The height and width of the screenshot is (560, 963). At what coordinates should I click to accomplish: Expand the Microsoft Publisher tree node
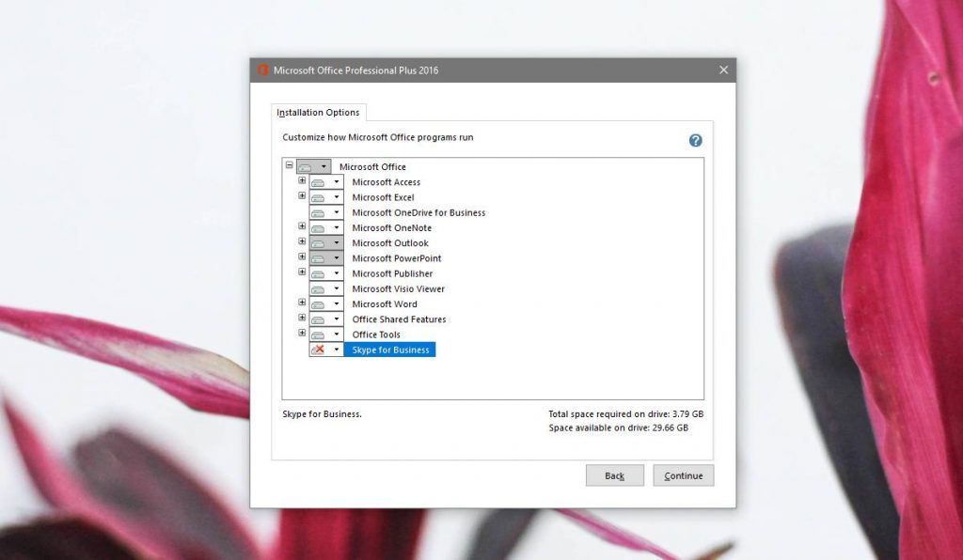302,272
